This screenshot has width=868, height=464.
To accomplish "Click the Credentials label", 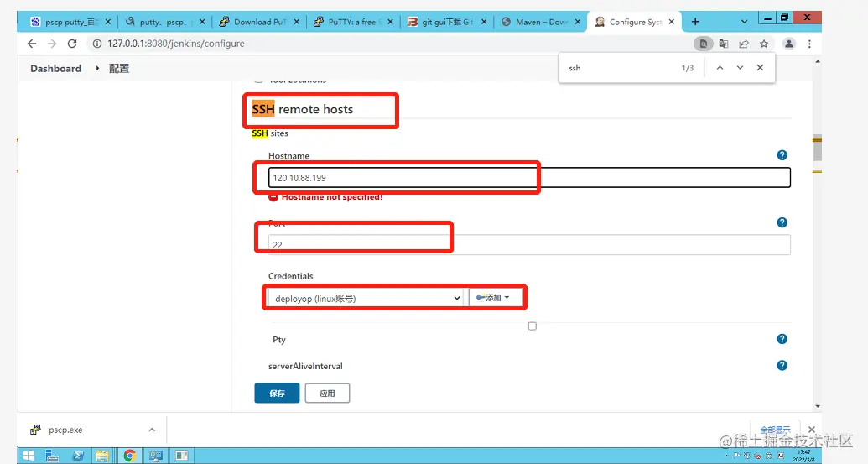I will click(291, 276).
